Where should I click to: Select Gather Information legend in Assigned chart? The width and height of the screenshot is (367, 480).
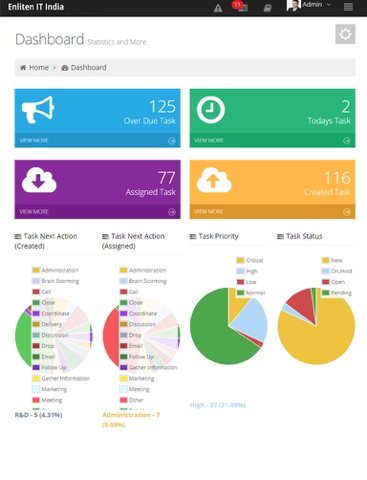coord(148,367)
